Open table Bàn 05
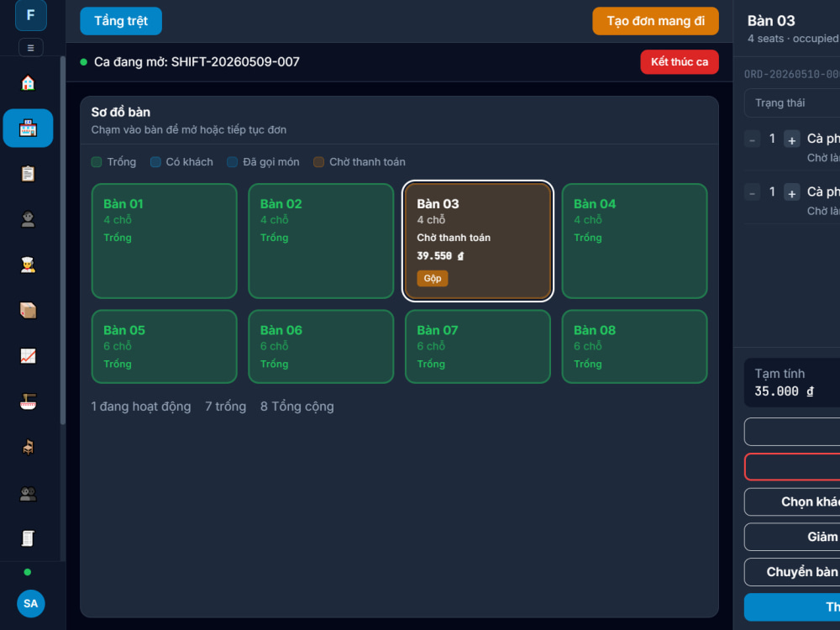 pos(165,346)
